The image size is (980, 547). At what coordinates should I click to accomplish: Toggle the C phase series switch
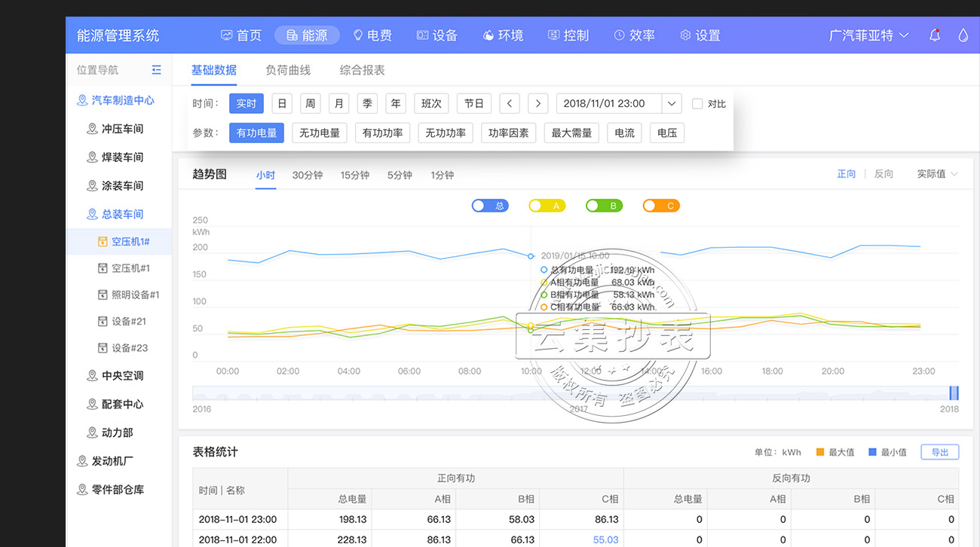click(x=661, y=206)
